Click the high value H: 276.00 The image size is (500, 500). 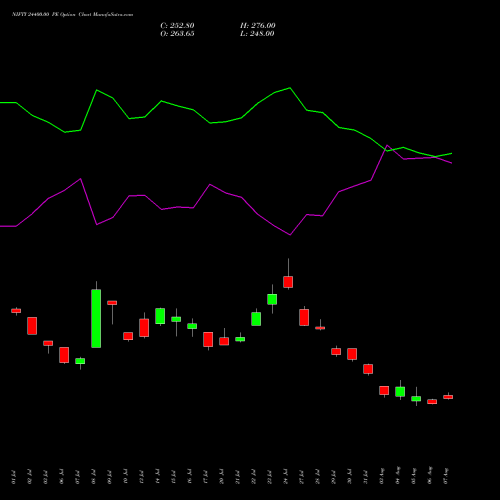[x=258, y=26]
